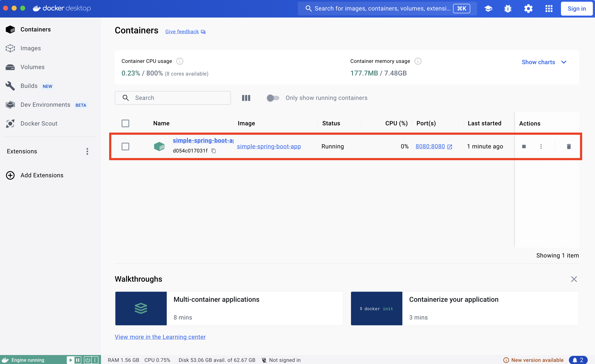Delete the container with trash icon
Screen dimensions: 595x364
point(569,146)
